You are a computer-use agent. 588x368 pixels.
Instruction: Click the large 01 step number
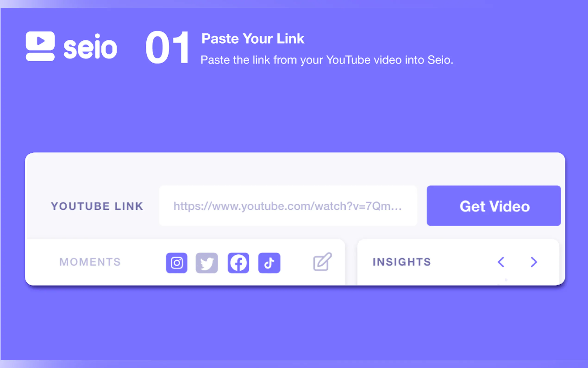(167, 47)
